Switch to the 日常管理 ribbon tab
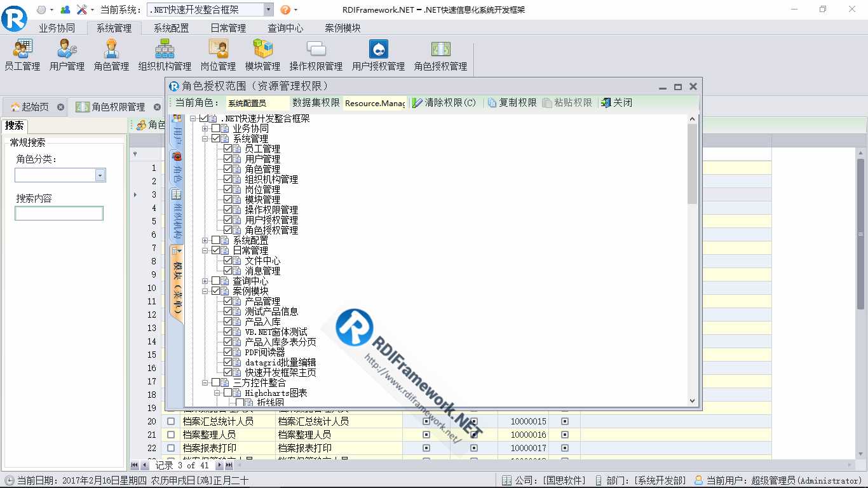 228,28
